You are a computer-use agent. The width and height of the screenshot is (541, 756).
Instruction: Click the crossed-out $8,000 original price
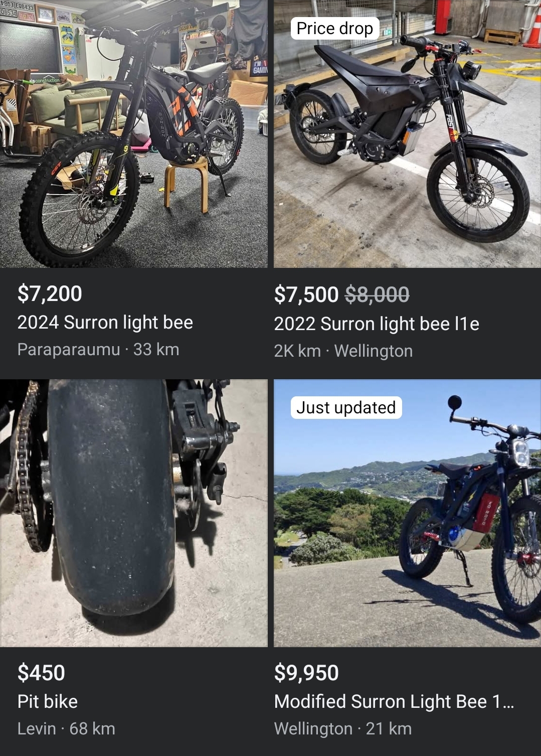(377, 294)
